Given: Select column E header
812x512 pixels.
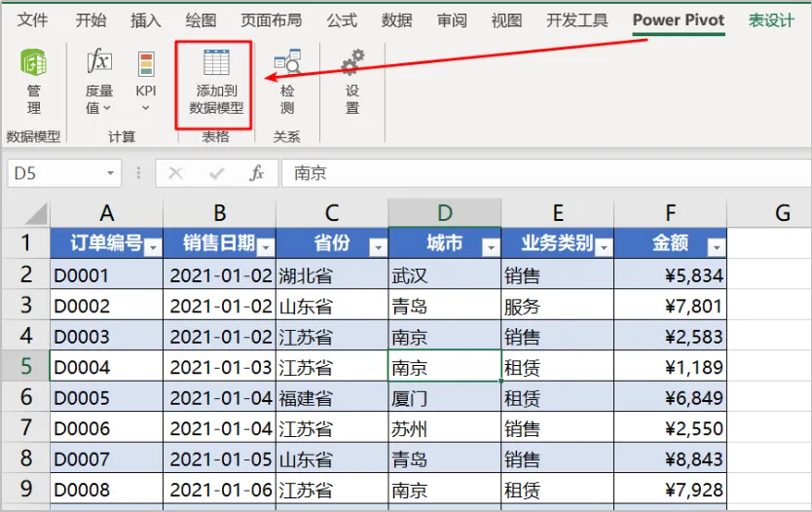Looking at the screenshot, I should (x=558, y=213).
